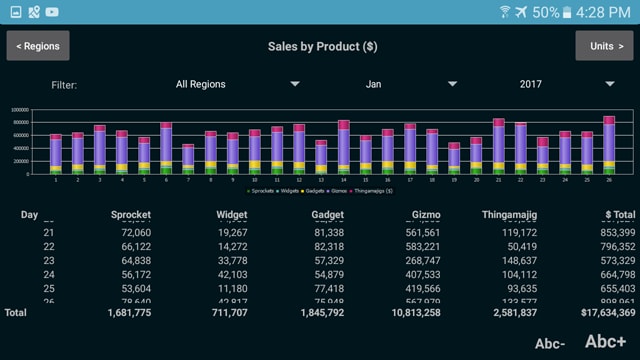The width and height of the screenshot is (640, 360).
Task: Select the Widgets legend entry
Action: [x=287, y=191]
